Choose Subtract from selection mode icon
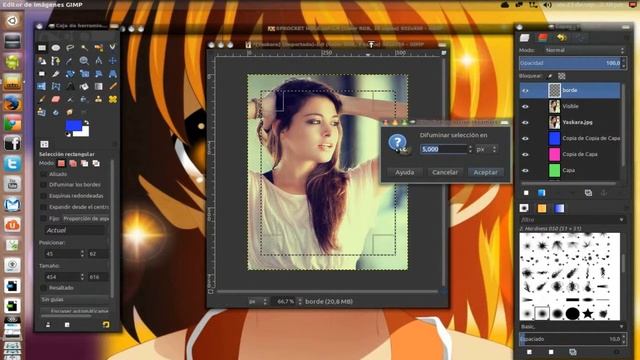This screenshot has width=640, height=360. coord(84,164)
